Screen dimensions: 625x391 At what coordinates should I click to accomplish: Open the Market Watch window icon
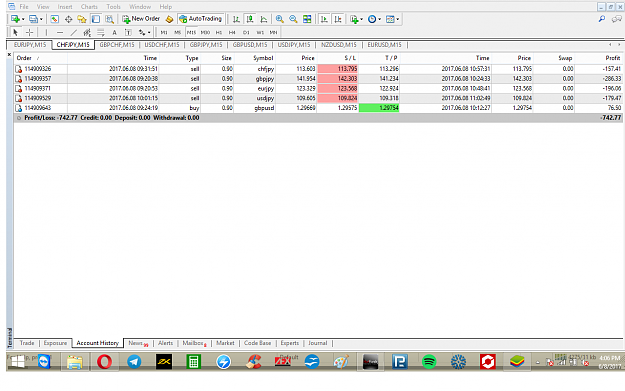click(x=55, y=19)
